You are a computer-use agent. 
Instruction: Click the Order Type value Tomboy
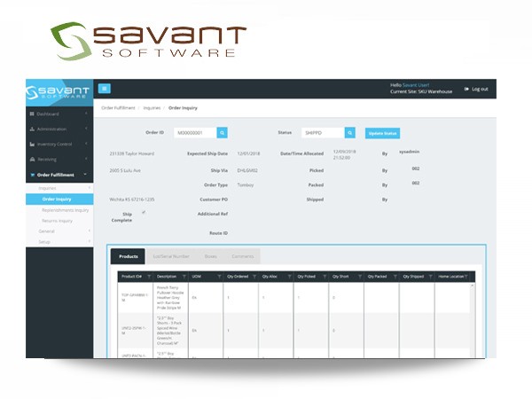[x=246, y=185]
